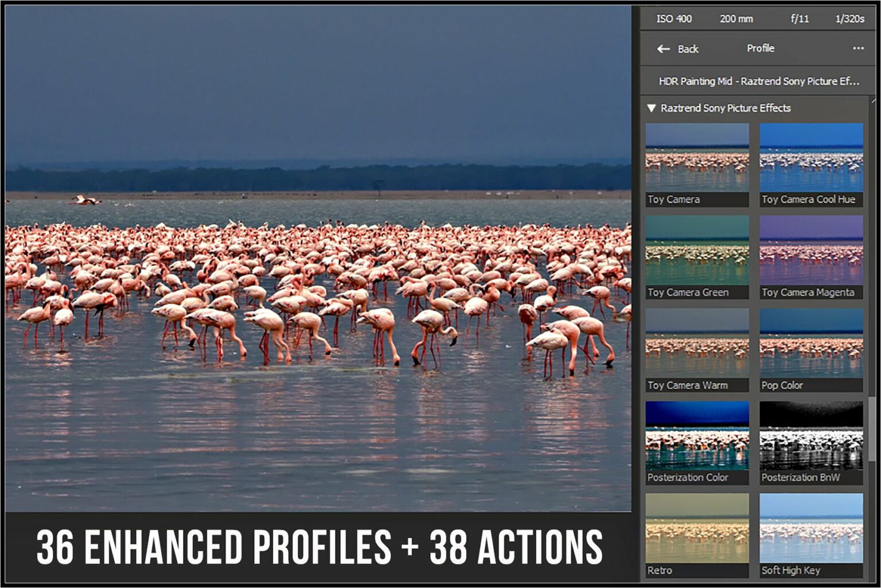Choose the Toy Camera Warm profile
Image resolution: width=881 pixels, height=588 pixels.
(x=696, y=341)
